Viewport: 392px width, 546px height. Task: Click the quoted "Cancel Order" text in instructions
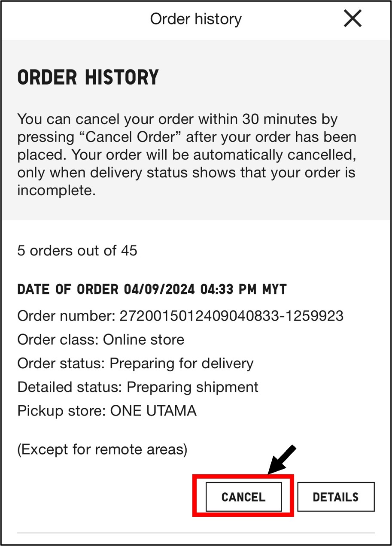click(133, 137)
